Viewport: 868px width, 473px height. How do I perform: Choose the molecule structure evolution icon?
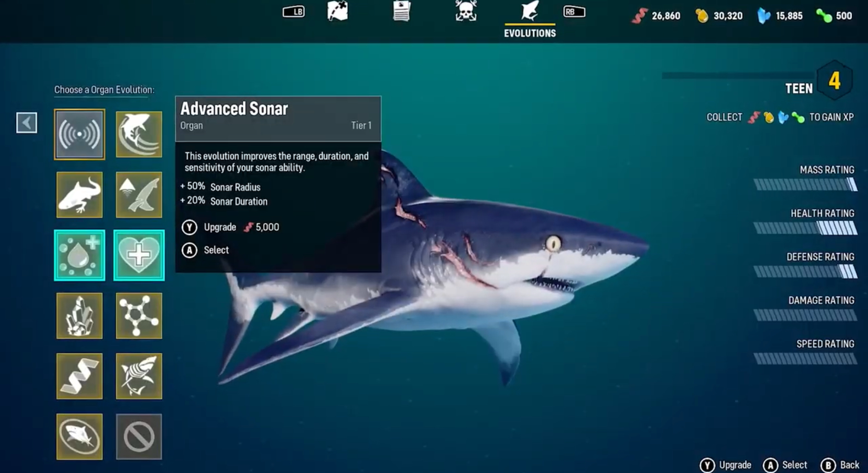tap(139, 316)
